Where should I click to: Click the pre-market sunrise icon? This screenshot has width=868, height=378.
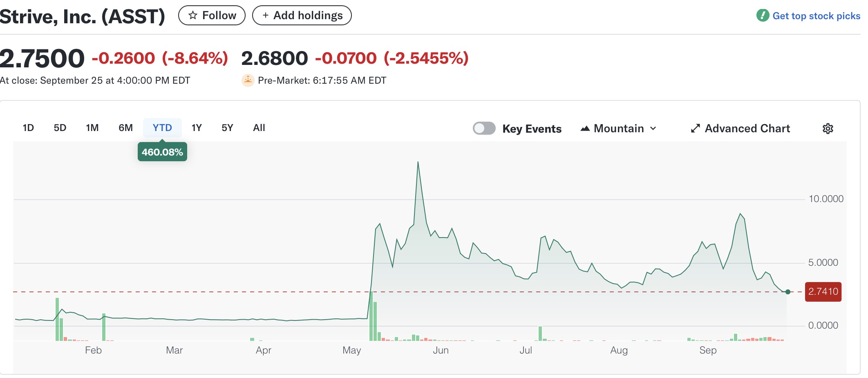pos(248,80)
